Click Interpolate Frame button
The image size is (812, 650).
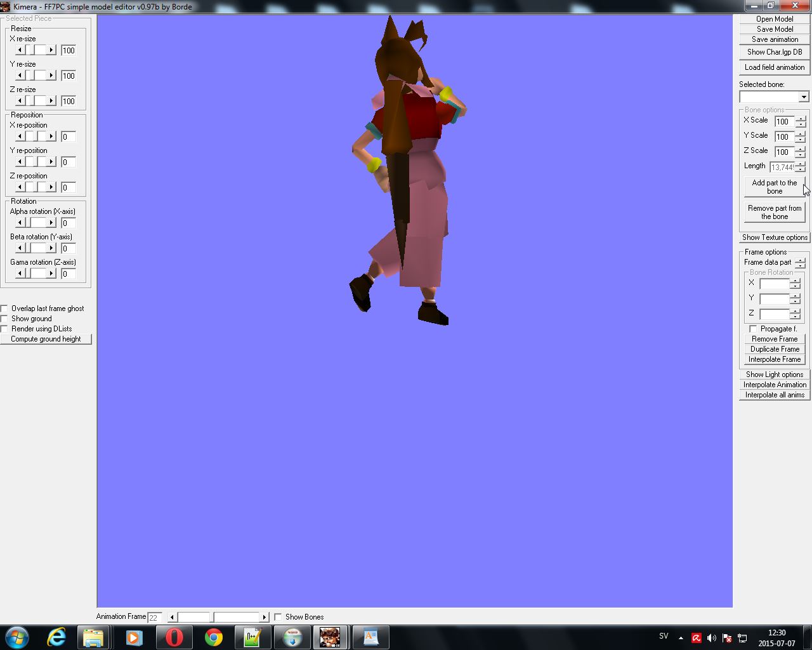pyautogui.click(x=775, y=359)
